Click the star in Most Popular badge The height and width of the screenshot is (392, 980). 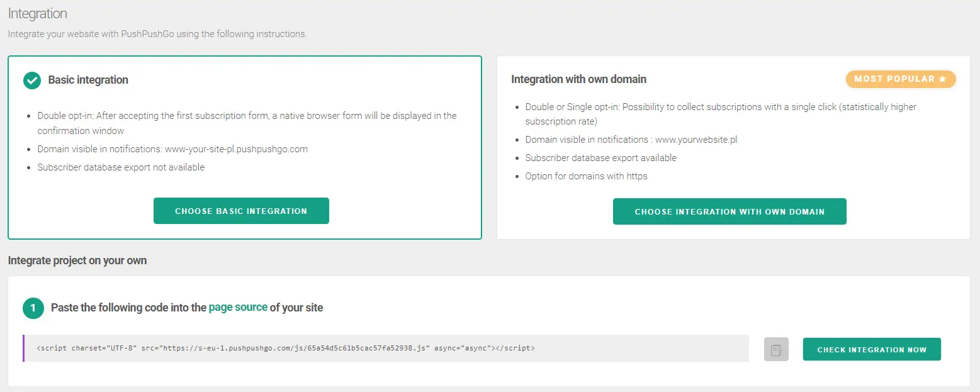click(942, 79)
